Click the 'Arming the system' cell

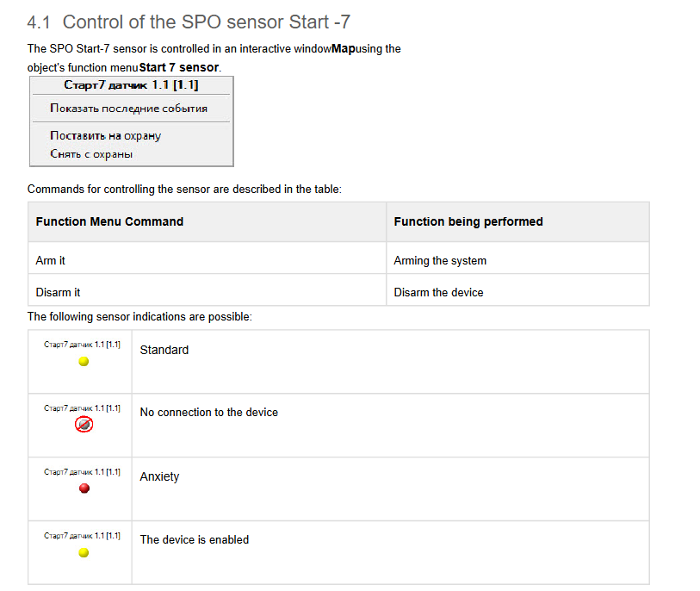[517, 260]
